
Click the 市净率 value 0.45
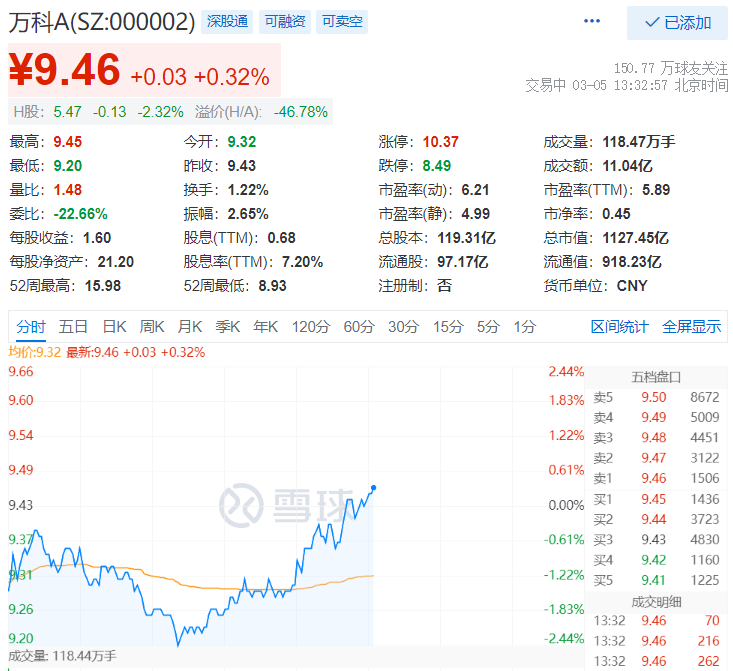(616, 214)
